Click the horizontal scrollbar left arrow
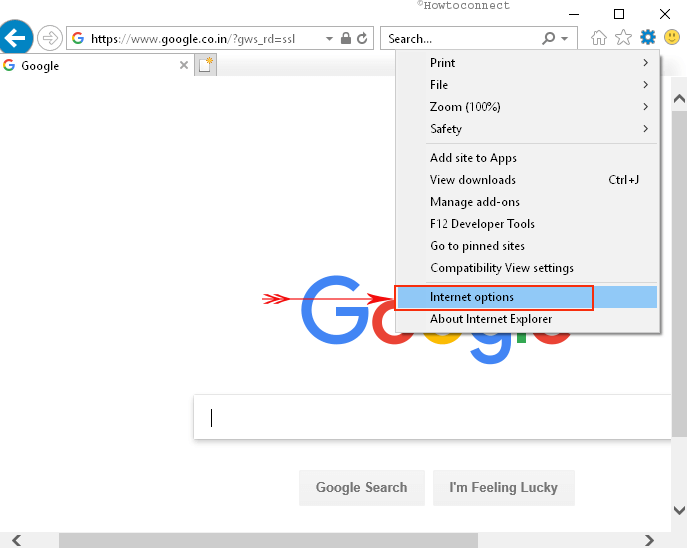This screenshot has height=548, width=687. point(17,540)
